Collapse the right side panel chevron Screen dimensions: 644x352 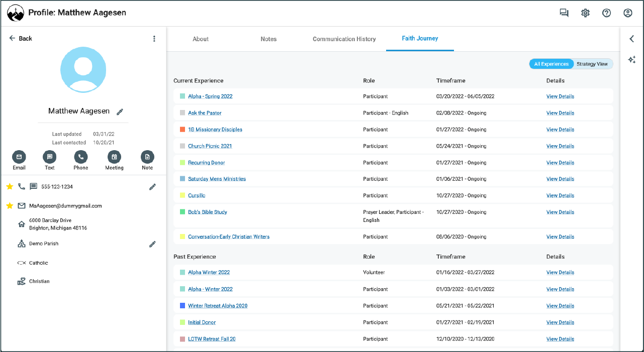[632, 39]
